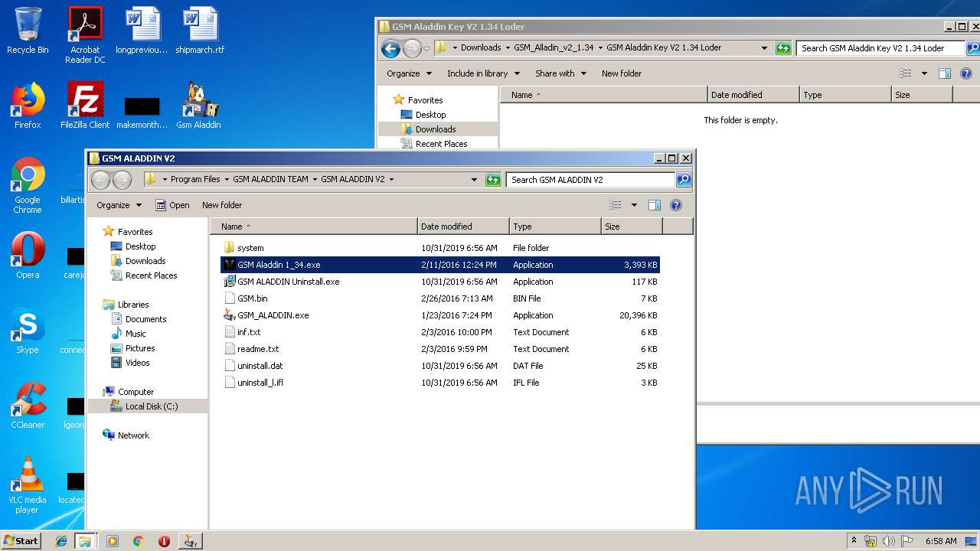
Task: Launch VLC media player desktop shortcut
Action: coord(28,485)
